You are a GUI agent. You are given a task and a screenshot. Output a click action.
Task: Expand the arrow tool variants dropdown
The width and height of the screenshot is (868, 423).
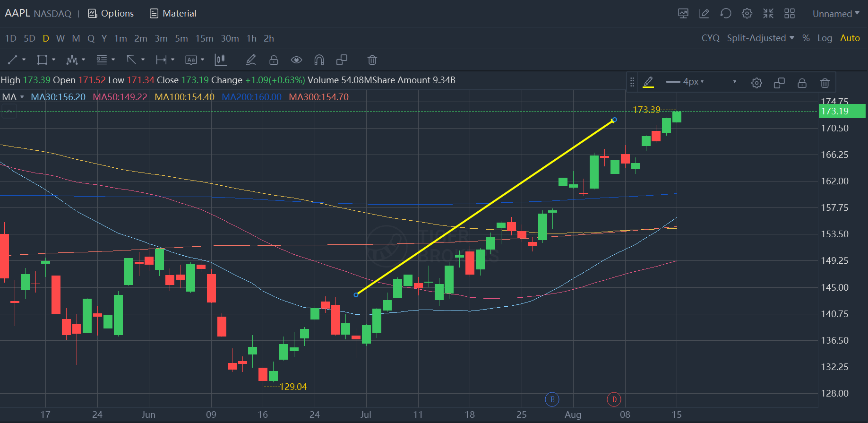point(143,60)
